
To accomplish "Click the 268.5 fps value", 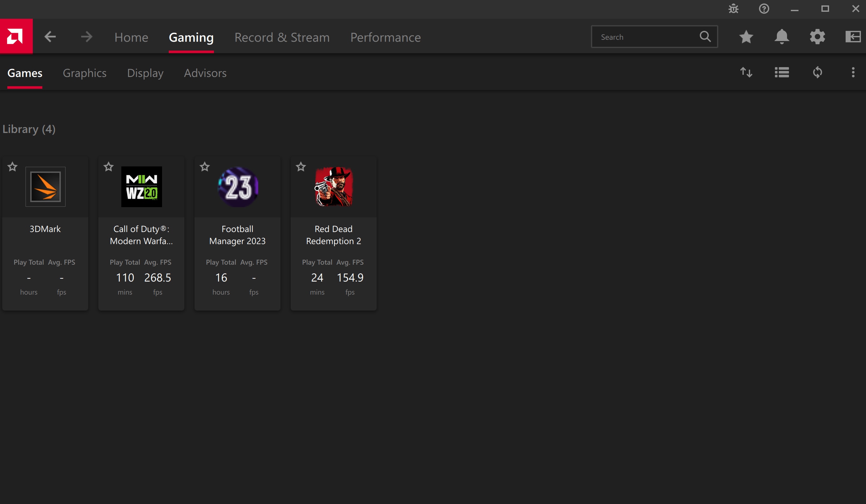I will (x=157, y=277).
